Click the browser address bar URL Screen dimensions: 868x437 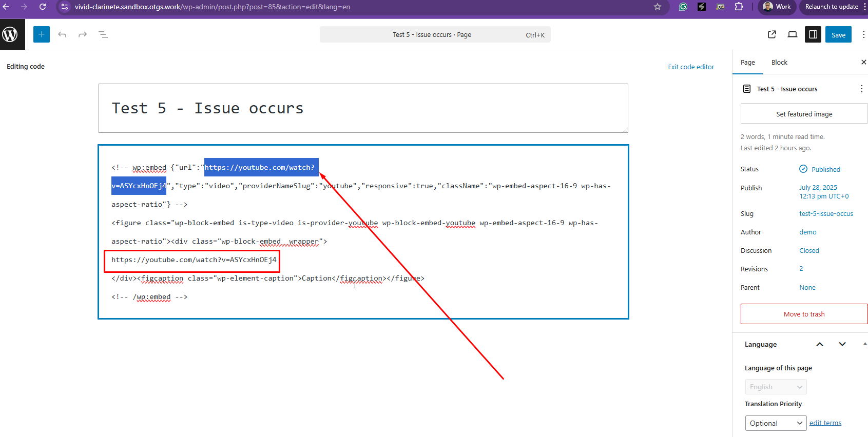coord(213,7)
